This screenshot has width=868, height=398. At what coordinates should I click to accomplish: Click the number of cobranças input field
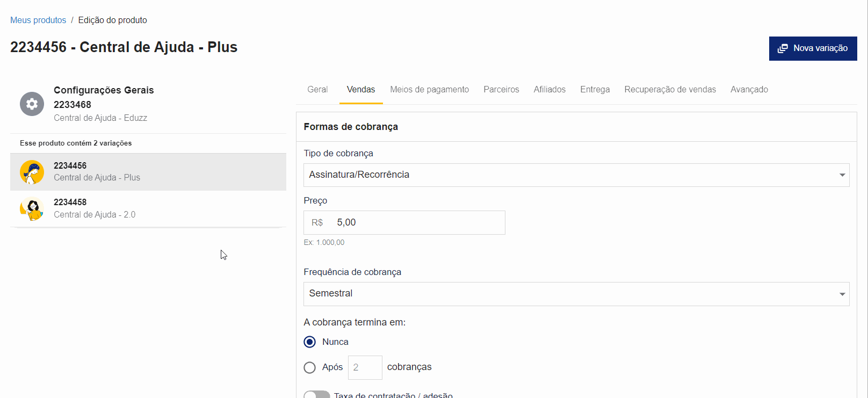click(365, 367)
